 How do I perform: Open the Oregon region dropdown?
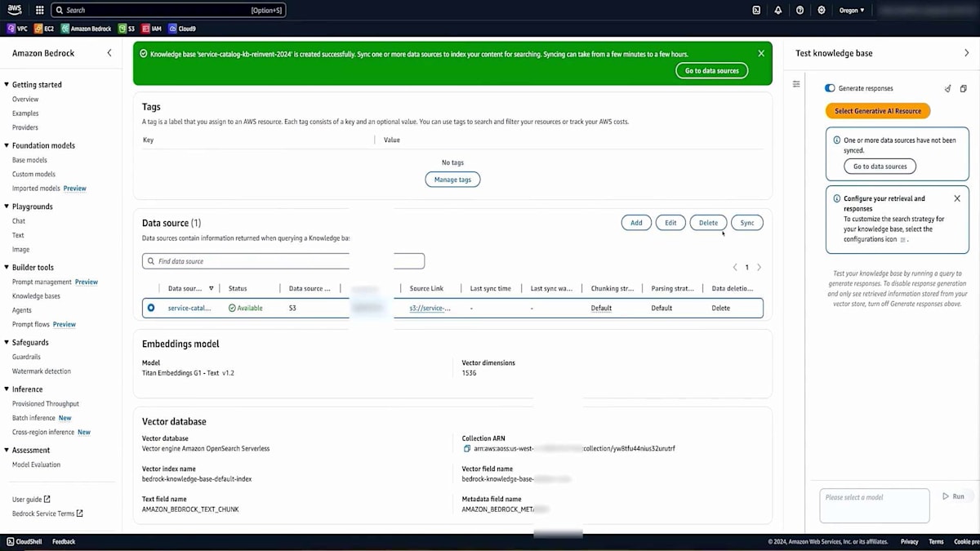tap(851, 11)
